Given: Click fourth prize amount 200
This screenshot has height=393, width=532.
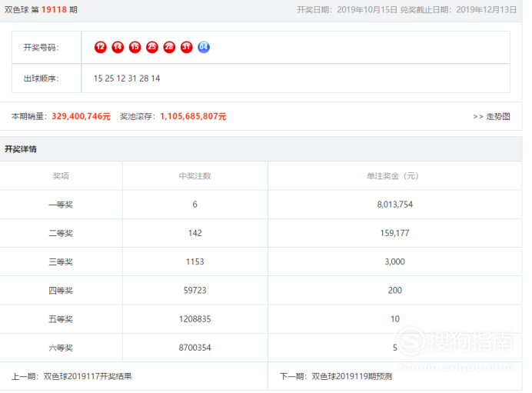Looking at the screenshot, I should (395, 290).
